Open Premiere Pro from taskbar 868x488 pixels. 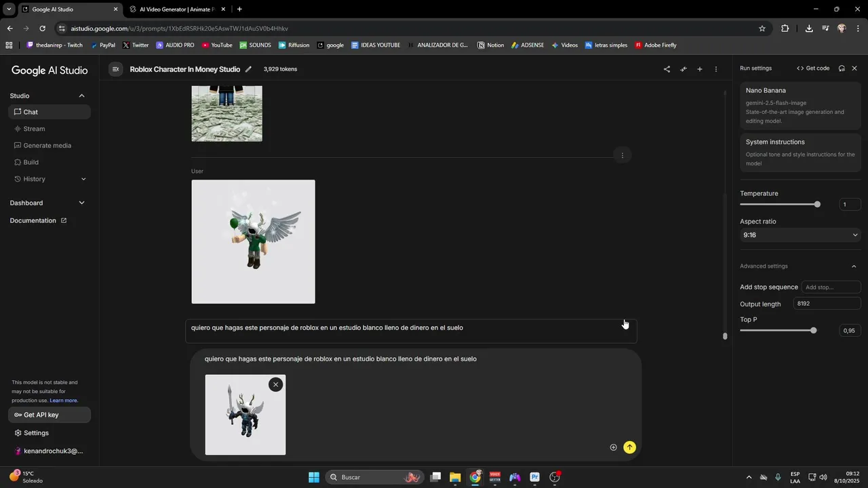pyautogui.click(x=535, y=477)
